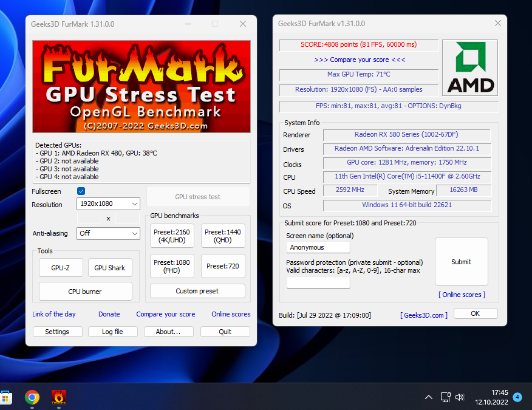Click the Windows 11 64-bit build field

407,205
